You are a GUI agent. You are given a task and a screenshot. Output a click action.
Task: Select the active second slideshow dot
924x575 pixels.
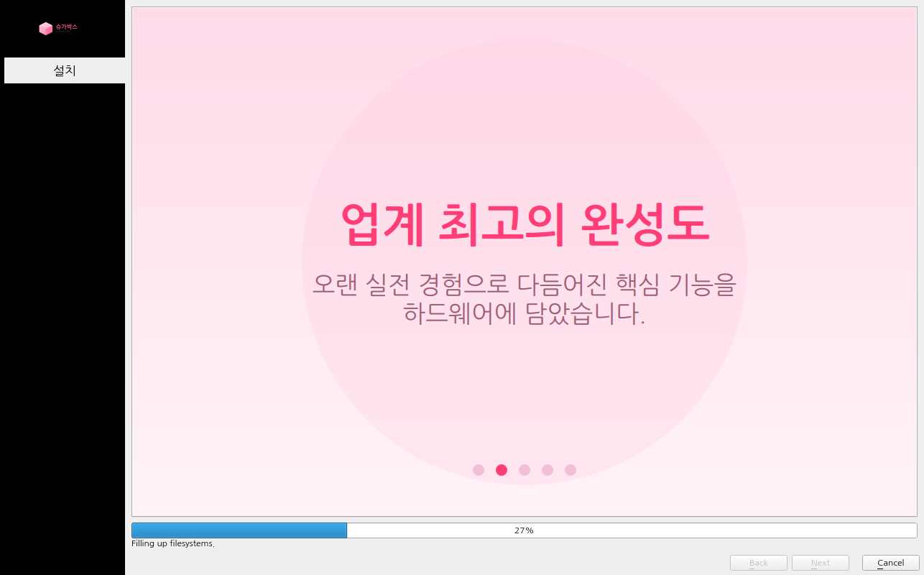(502, 470)
